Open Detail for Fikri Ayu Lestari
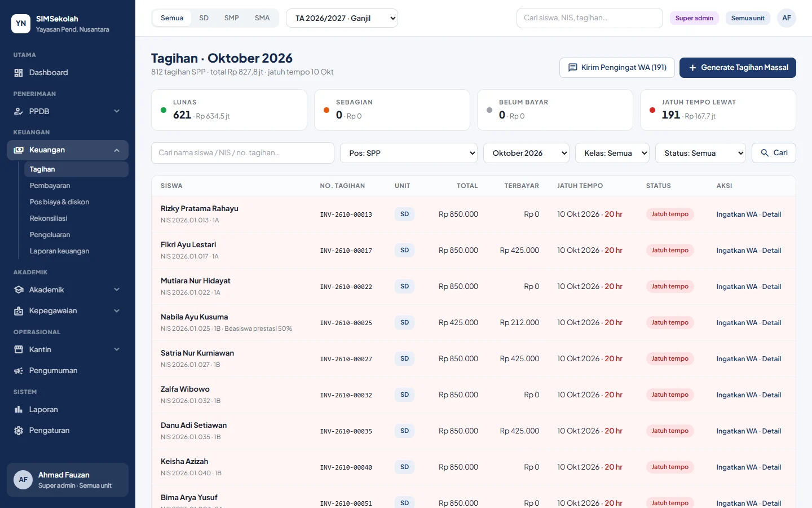The height and width of the screenshot is (508, 812). tap(772, 251)
